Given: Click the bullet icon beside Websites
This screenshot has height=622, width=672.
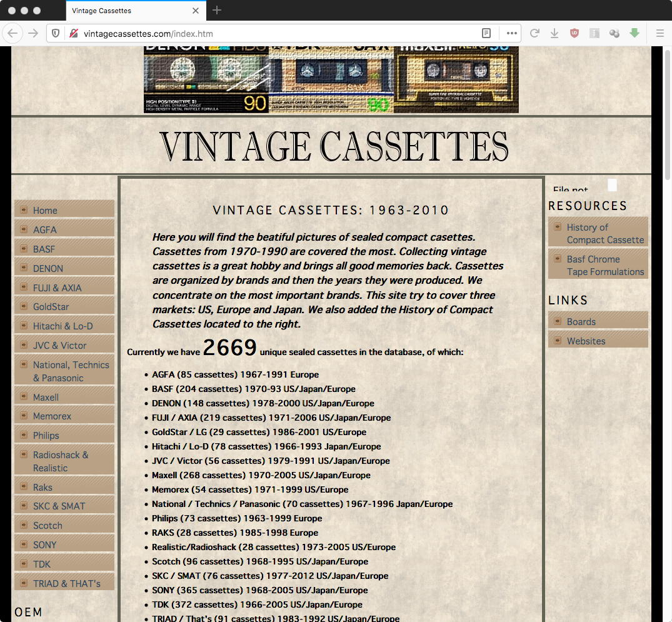Looking at the screenshot, I should point(558,340).
